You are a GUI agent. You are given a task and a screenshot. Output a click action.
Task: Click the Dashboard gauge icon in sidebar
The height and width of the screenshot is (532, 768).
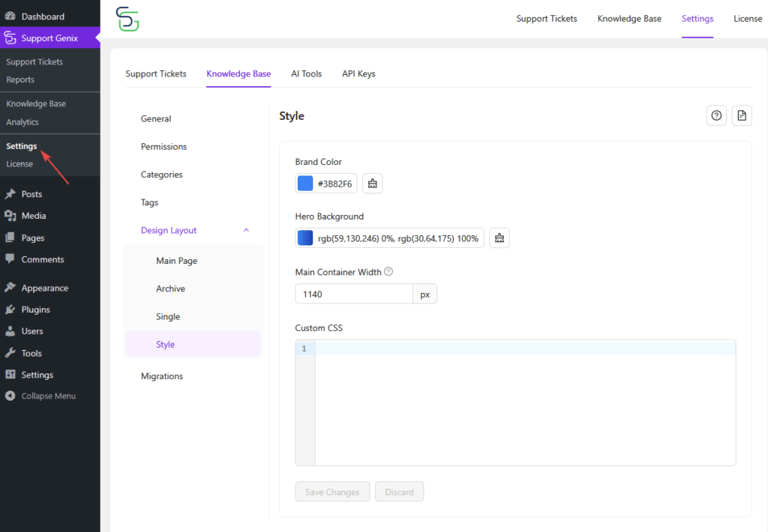coord(10,16)
